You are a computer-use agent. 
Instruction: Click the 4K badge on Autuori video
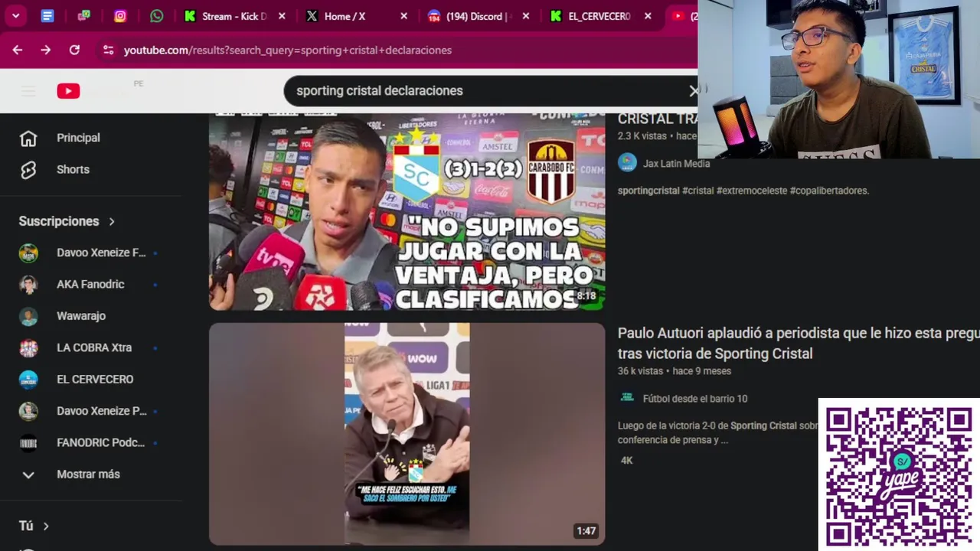coord(626,461)
